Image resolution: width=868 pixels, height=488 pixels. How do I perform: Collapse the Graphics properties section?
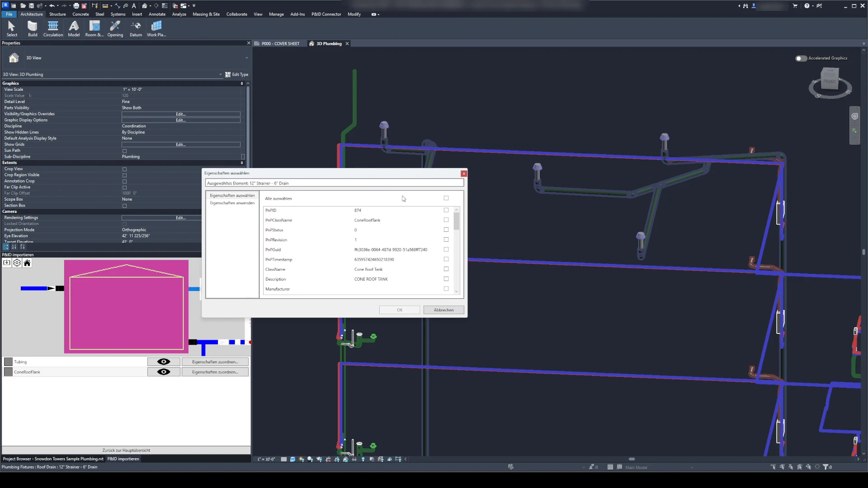[x=242, y=84]
